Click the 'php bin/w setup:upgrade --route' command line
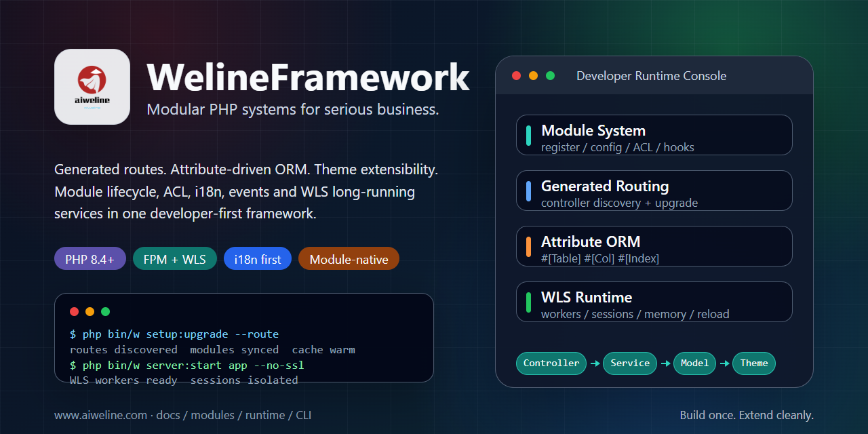Image resolution: width=868 pixels, height=434 pixels. click(174, 334)
